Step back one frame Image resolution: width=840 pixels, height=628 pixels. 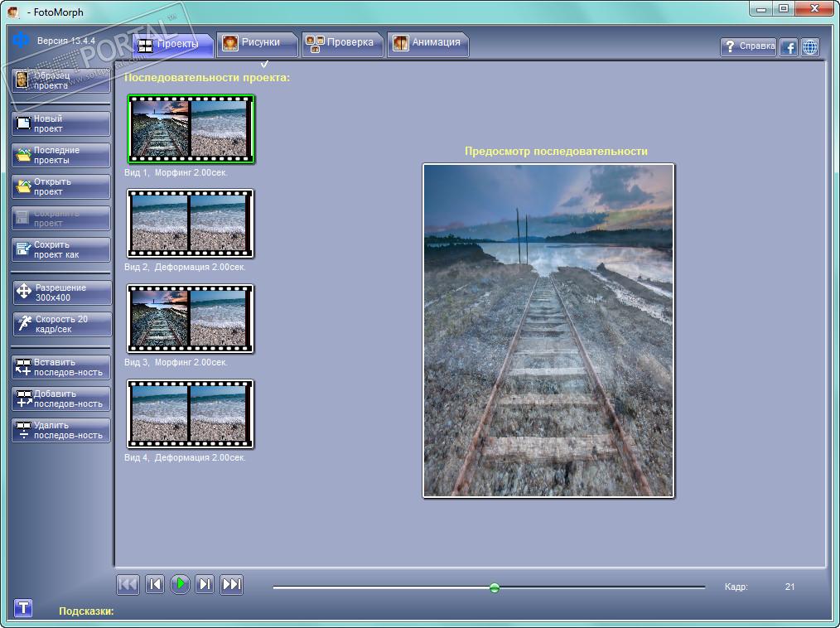(x=155, y=584)
